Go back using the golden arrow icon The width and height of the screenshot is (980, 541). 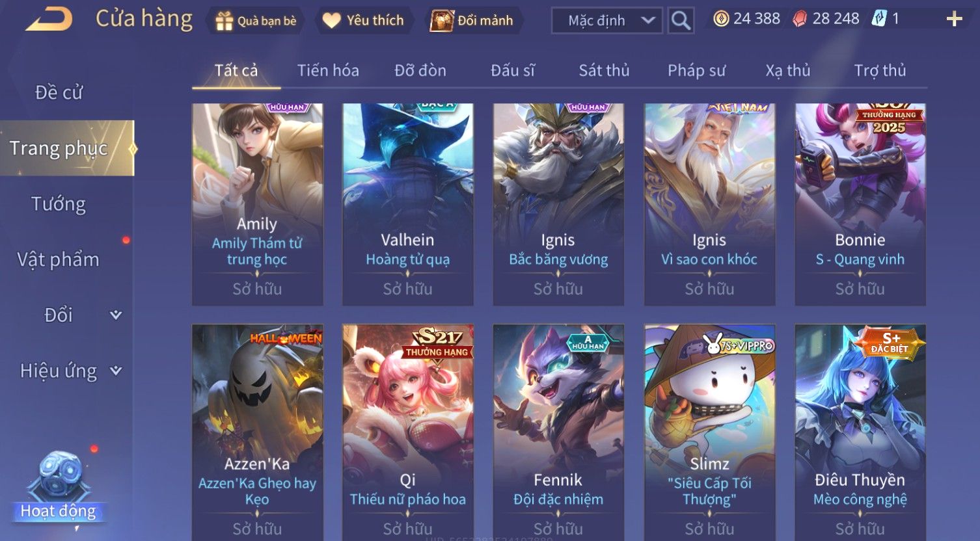49,19
